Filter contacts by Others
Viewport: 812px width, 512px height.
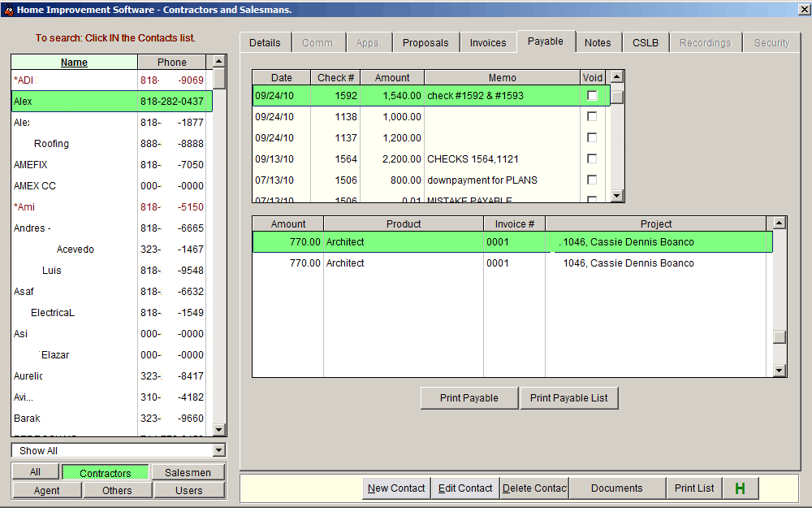click(117, 490)
